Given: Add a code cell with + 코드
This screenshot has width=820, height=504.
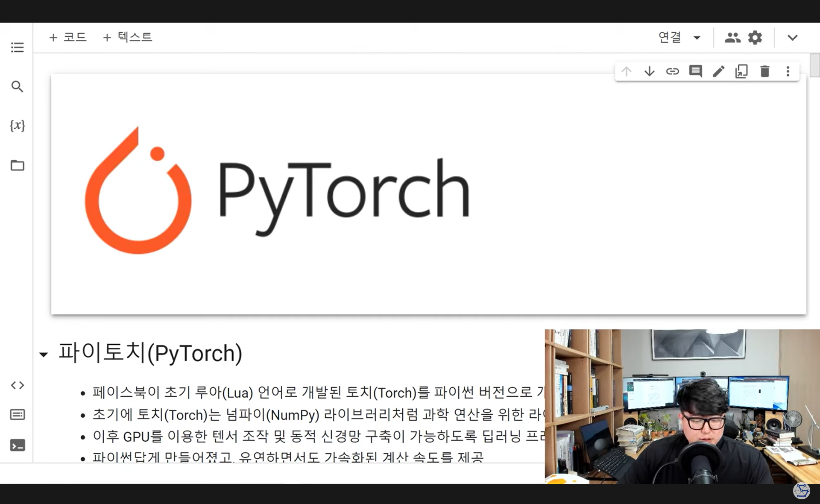Looking at the screenshot, I should (x=68, y=37).
